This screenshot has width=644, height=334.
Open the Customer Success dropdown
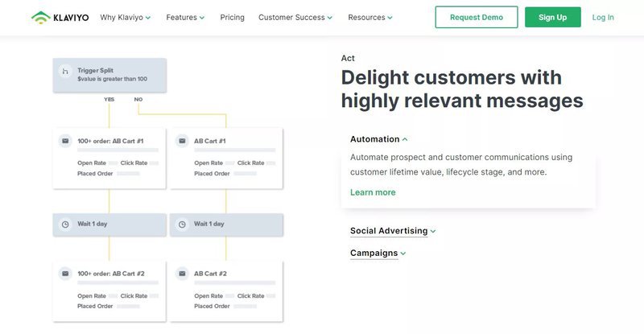pos(295,17)
